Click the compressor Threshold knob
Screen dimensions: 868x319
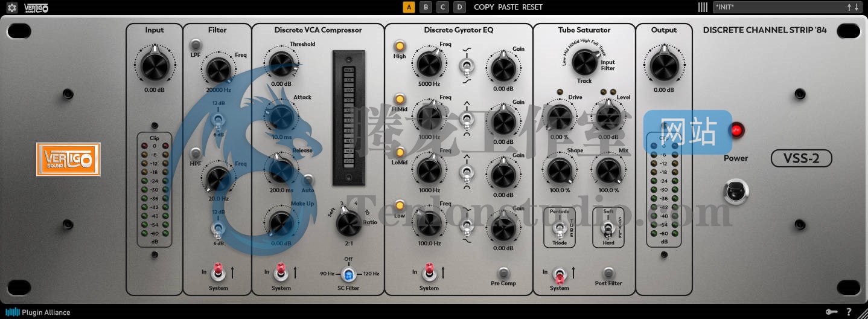click(x=281, y=63)
